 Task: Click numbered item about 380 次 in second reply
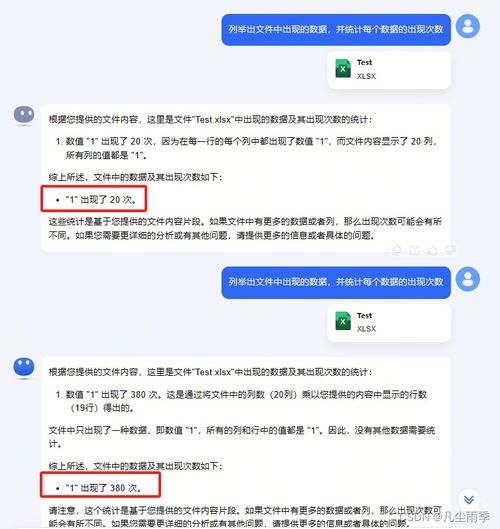coord(242,401)
